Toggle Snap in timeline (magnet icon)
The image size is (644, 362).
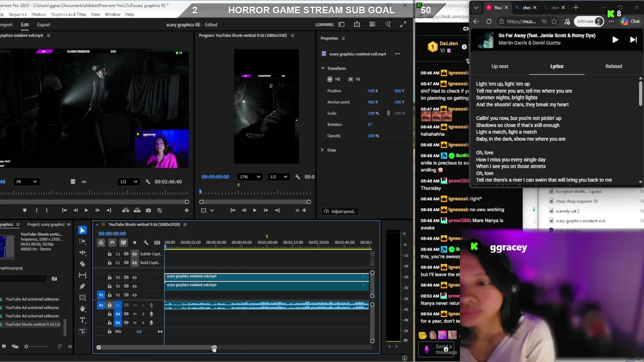(x=112, y=243)
